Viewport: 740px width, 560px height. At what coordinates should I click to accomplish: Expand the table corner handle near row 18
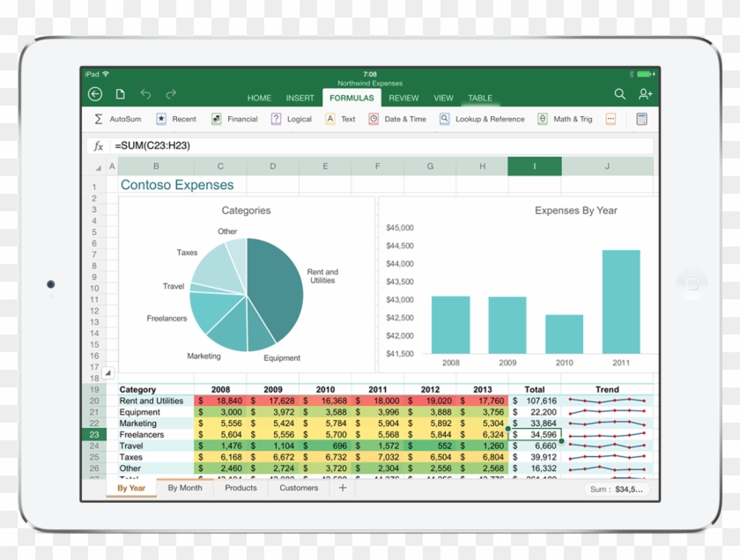pyautogui.click(x=108, y=372)
